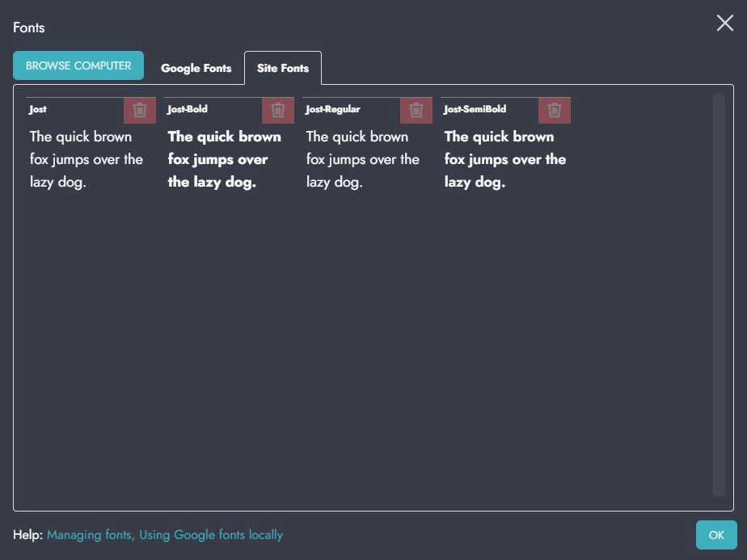The width and height of the screenshot is (747, 560).
Task: Select the Site Fonts tab
Action: tap(283, 68)
